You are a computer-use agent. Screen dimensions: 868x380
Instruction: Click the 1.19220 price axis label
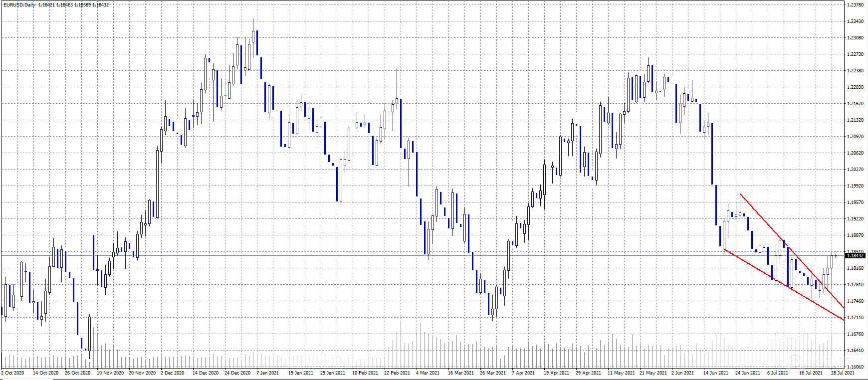click(x=855, y=219)
